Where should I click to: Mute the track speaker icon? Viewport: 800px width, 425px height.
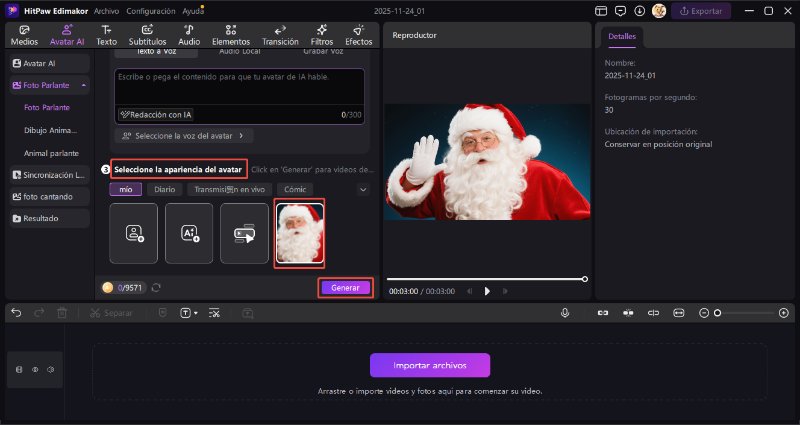pyautogui.click(x=50, y=369)
